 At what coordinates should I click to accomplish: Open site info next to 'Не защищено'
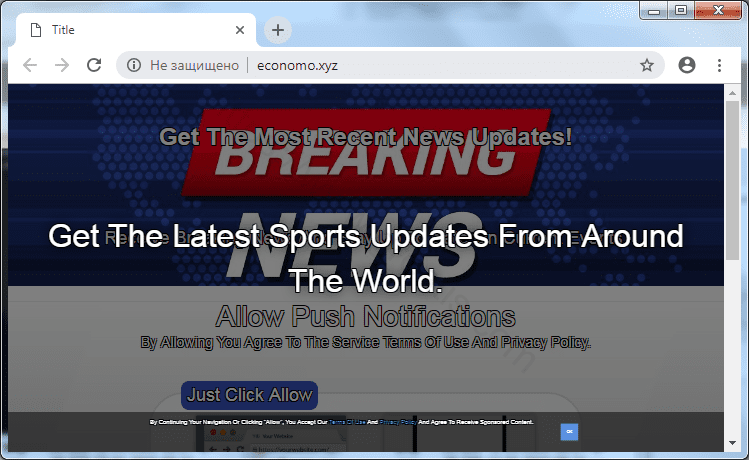134,65
